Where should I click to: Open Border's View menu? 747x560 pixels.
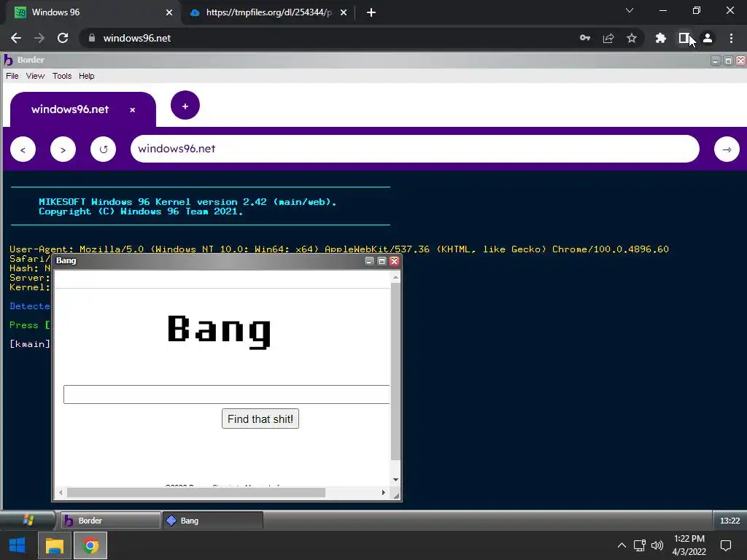tap(35, 76)
